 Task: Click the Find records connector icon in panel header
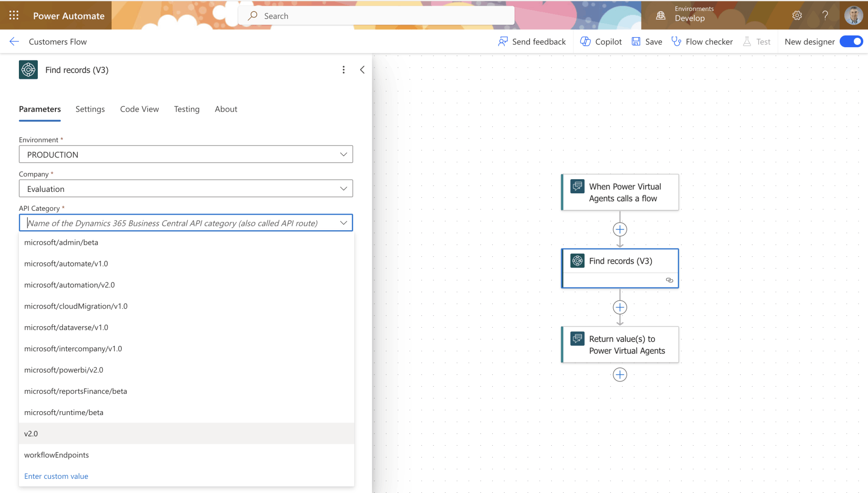click(28, 70)
